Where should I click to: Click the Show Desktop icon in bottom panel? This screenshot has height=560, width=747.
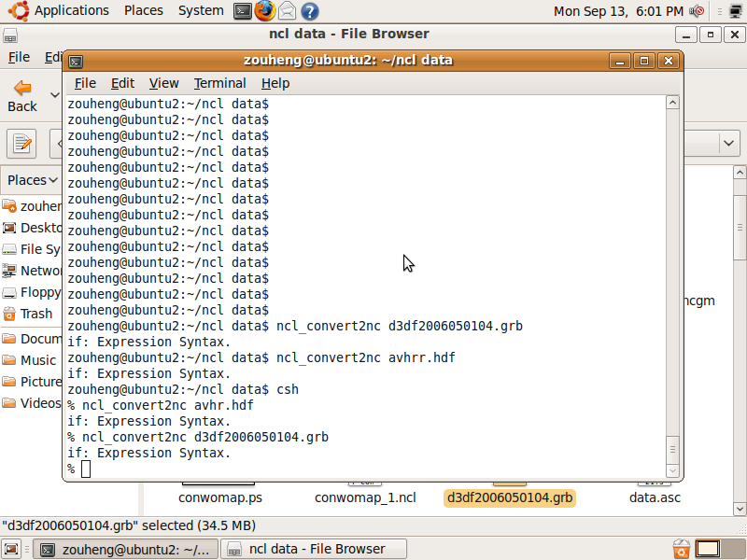11,549
